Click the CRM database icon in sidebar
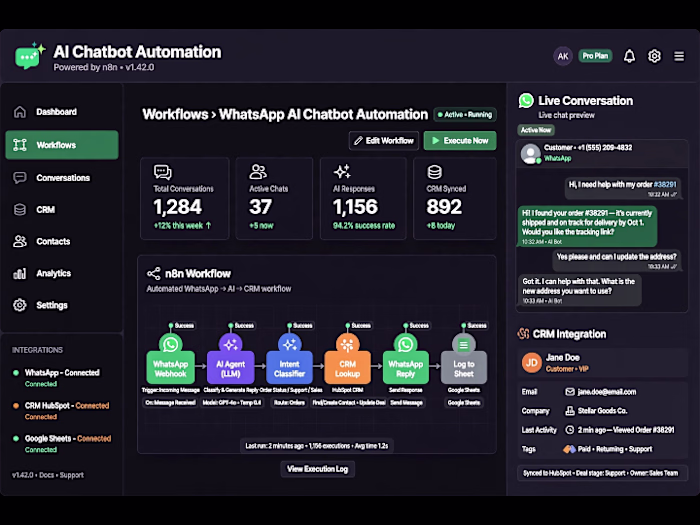 point(20,209)
